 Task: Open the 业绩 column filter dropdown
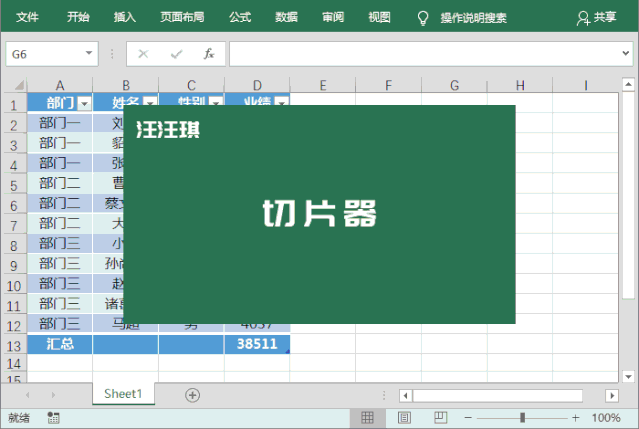[282, 102]
